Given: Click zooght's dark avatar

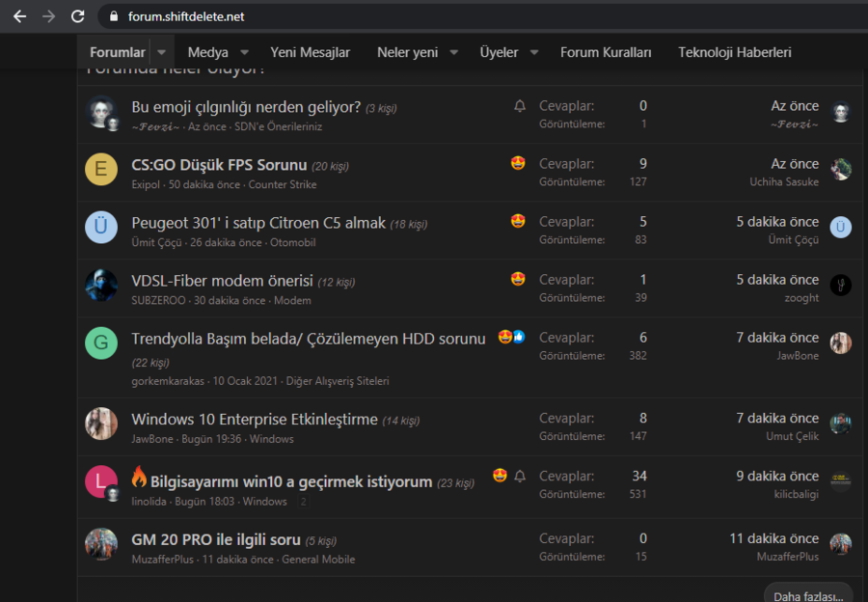Looking at the screenshot, I should pos(840,286).
